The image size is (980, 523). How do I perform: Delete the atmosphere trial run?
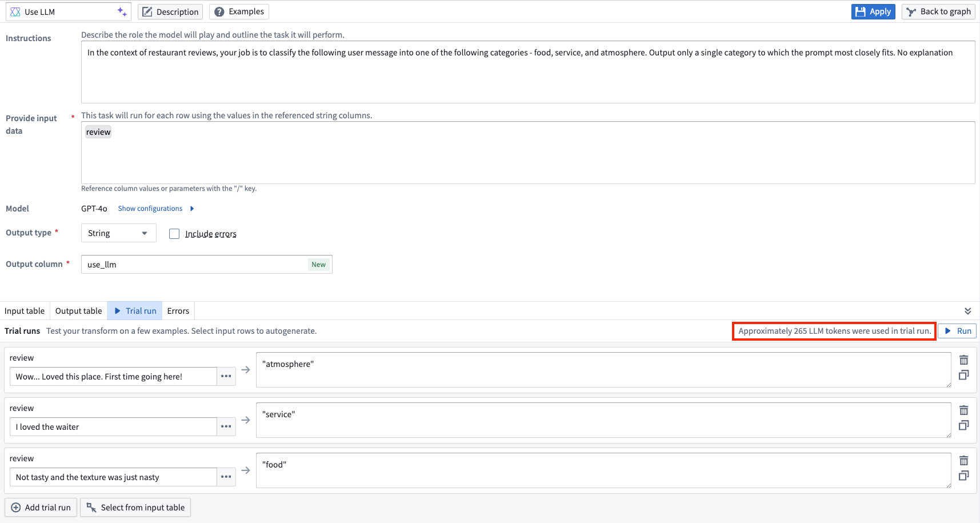964,360
